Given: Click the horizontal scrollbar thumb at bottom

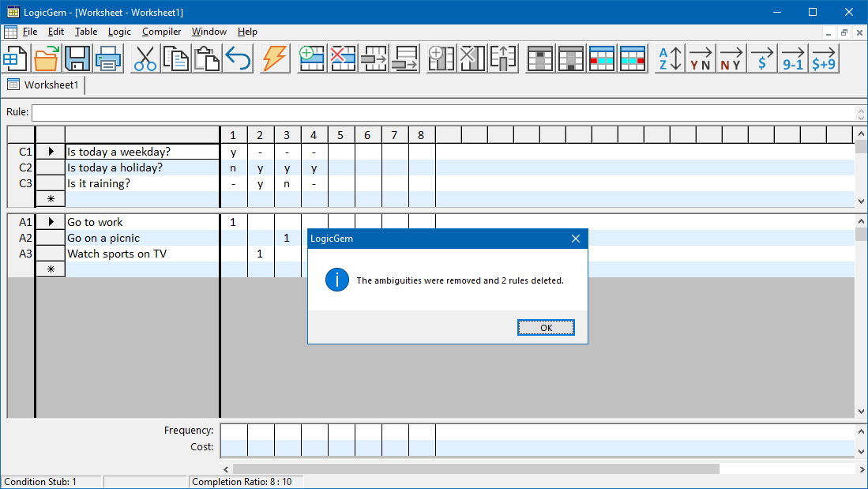Looking at the screenshot, I should (x=476, y=469).
